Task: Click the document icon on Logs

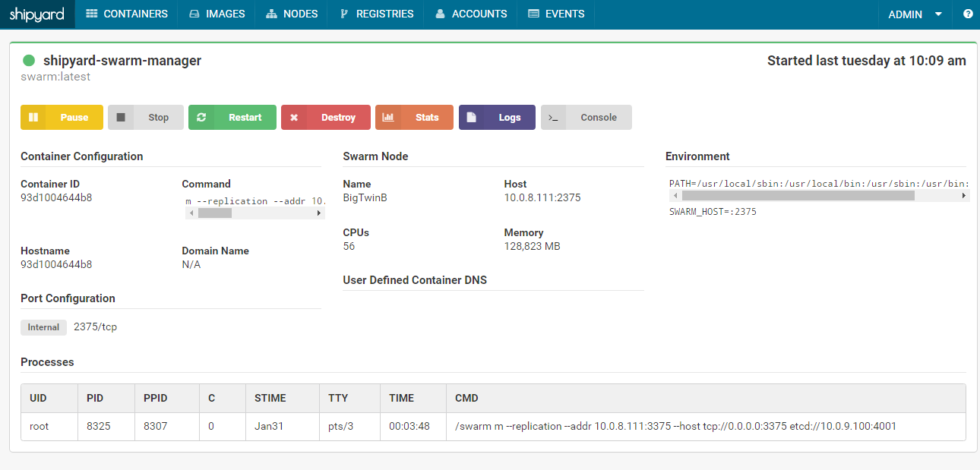Action: point(471,118)
